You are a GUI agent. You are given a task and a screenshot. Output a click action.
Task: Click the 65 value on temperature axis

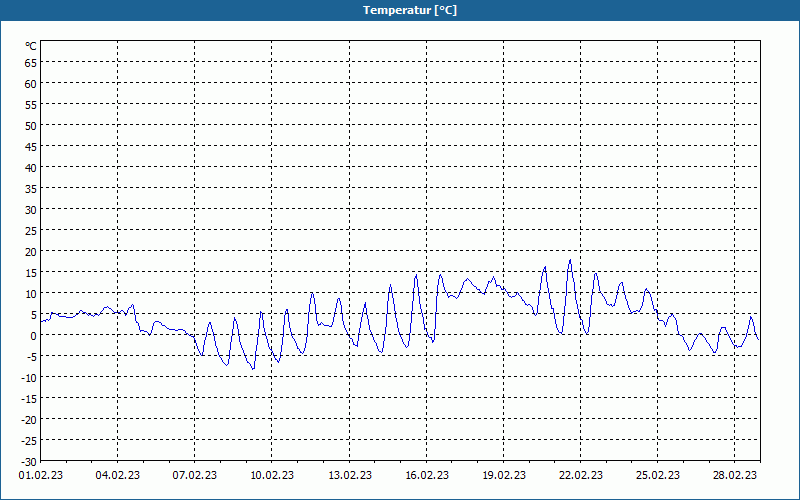click(31, 62)
